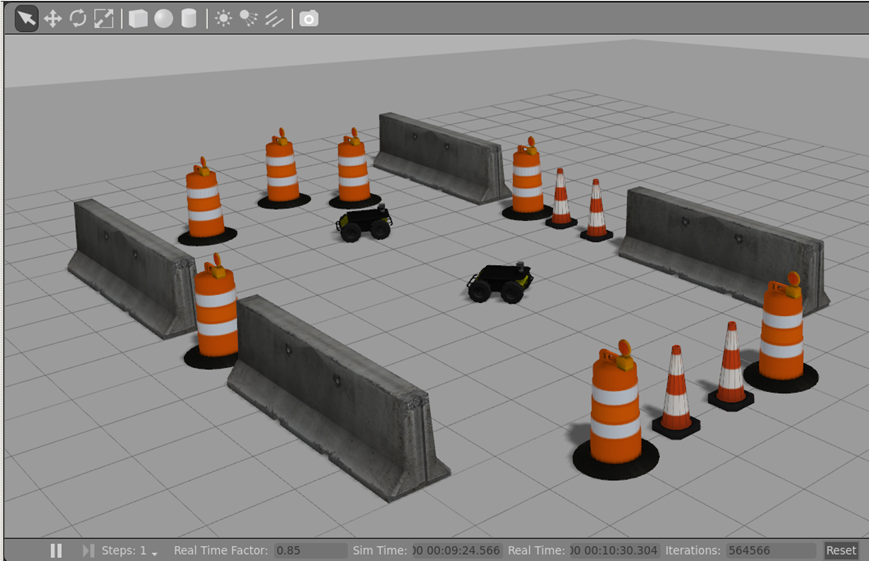Activate the translate mode tool
The image size is (869, 561).
click(x=53, y=19)
